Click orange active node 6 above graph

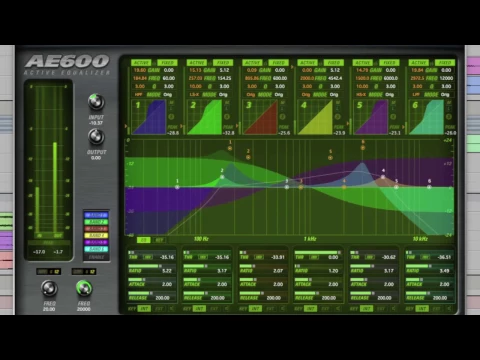pos(363,147)
